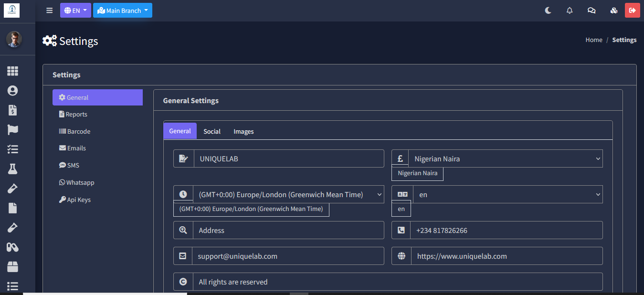Open the invoice dollar icon in the sidebar
Image resolution: width=644 pixels, height=295 pixels.
pos(12,110)
